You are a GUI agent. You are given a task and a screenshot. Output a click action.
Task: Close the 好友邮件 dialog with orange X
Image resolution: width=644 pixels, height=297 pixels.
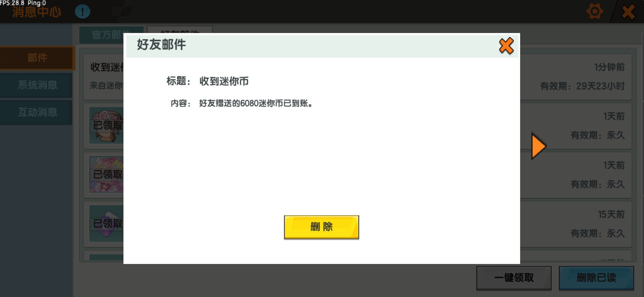(x=506, y=46)
